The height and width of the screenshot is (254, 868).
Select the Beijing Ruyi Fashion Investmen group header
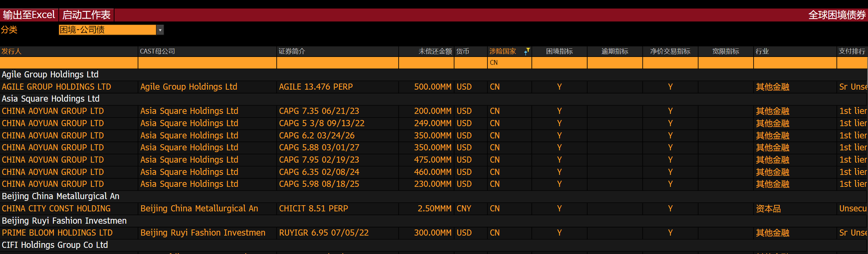click(64, 221)
